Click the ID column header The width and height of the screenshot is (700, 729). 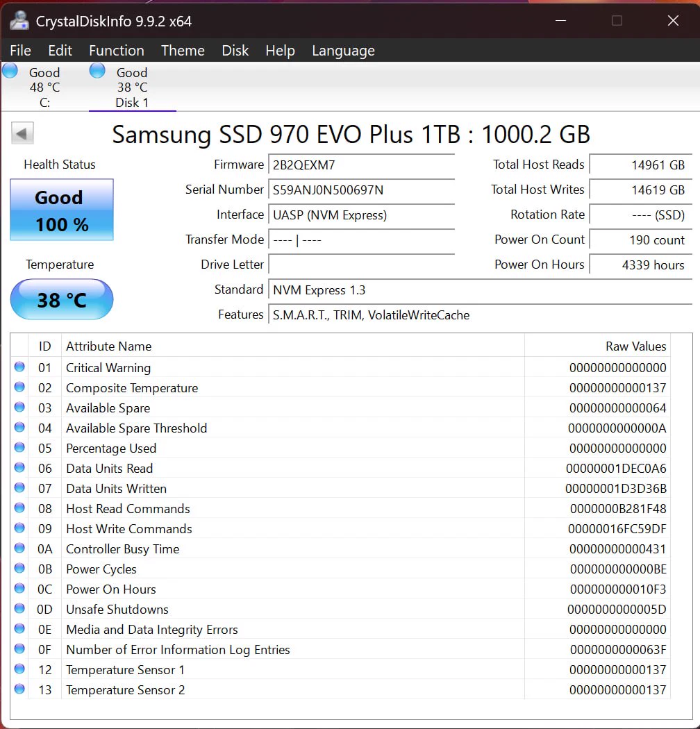(44, 346)
